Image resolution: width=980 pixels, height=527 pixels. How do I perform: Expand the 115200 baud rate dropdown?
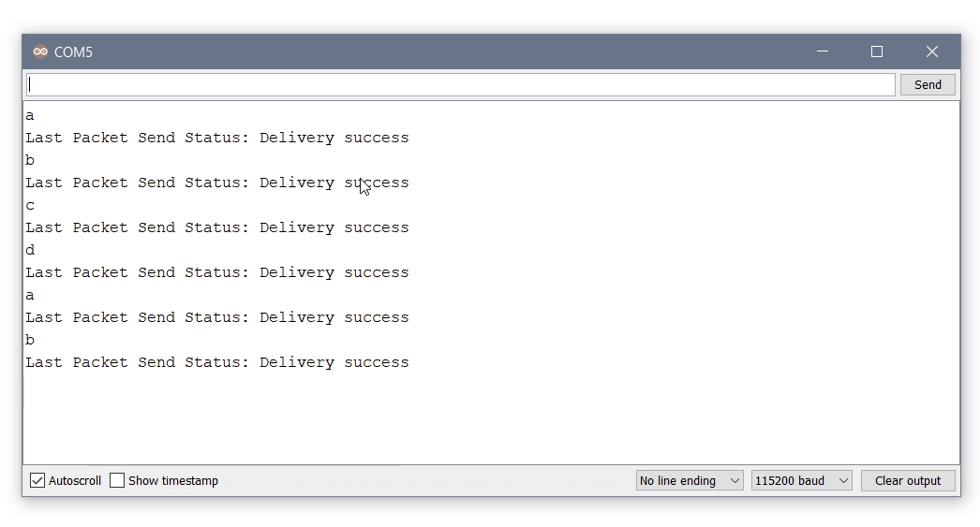tap(802, 480)
